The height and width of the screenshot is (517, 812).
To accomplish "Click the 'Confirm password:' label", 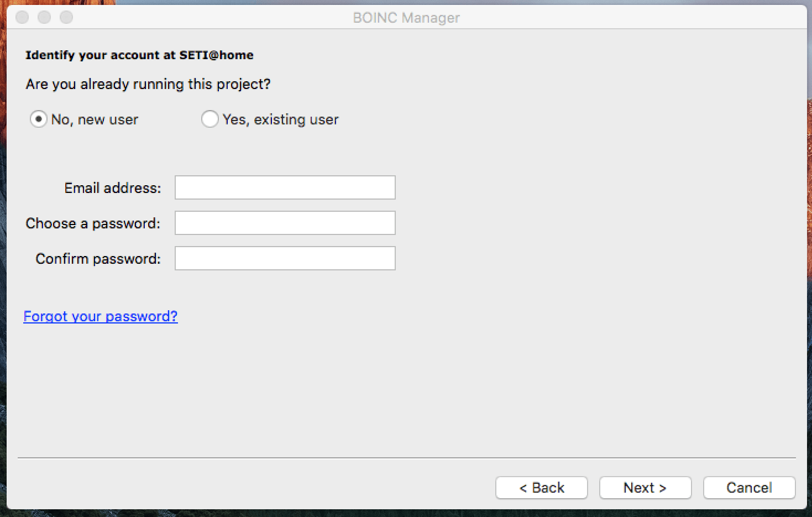I will pos(98,259).
